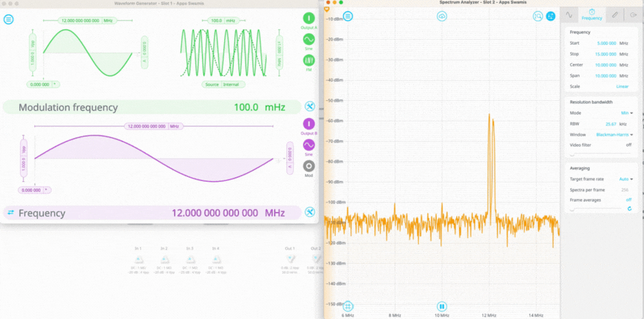Viewport: 644px width, 319px height.
Task: Click the -60 dBm axis label
Action: click(334, 121)
